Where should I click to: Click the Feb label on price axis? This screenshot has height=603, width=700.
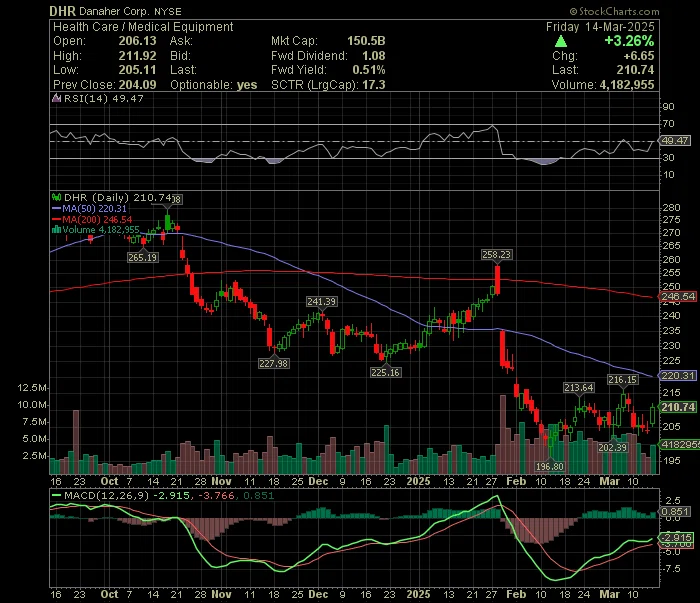tap(516, 482)
